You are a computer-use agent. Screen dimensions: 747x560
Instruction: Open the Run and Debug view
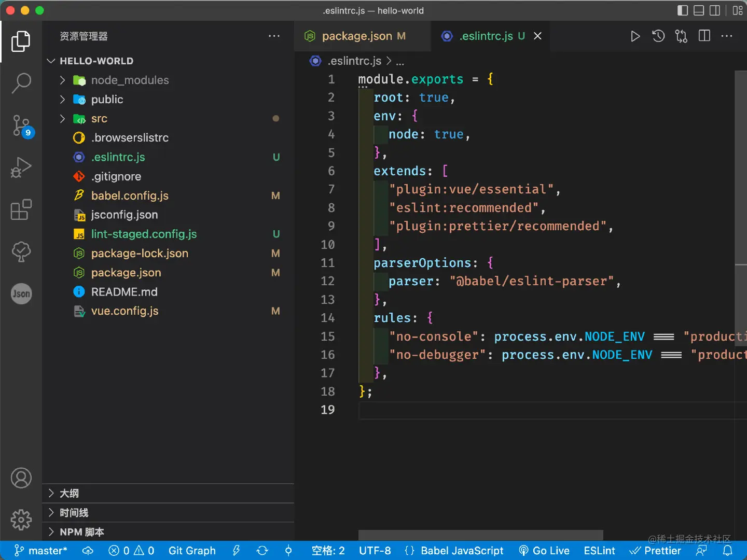pos(21,167)
